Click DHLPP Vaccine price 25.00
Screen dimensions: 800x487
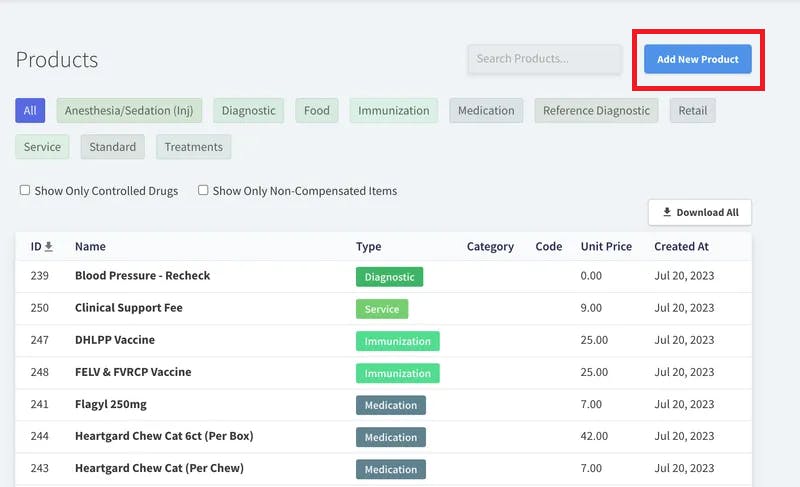(x=594, y=340)
